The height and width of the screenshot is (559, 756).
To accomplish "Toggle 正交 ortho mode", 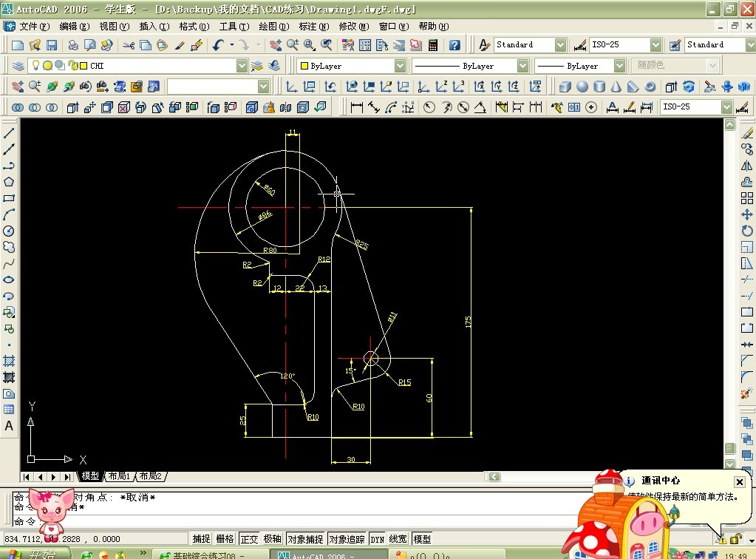I will [x=249, y=539].
